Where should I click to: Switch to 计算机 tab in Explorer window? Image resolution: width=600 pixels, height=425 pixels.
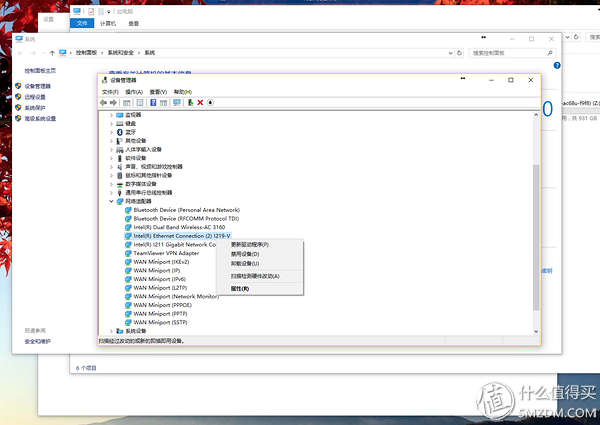[x=108, y=24]
